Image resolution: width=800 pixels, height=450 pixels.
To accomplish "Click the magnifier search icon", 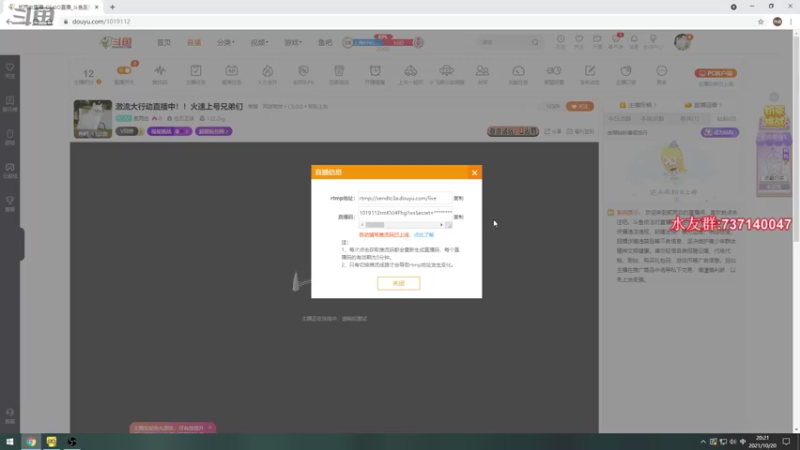I will point(535,42).
